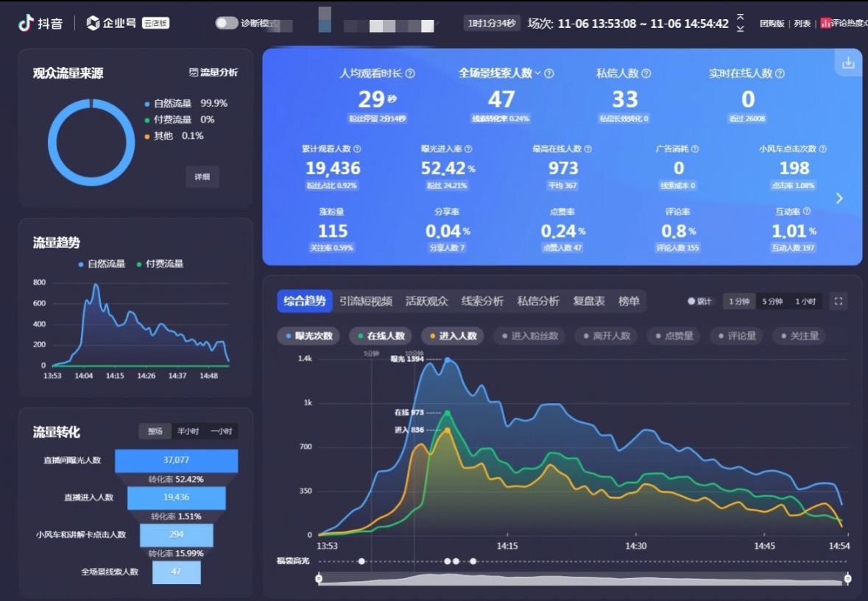Open the 活跃观众 tab

pos(427,302)
